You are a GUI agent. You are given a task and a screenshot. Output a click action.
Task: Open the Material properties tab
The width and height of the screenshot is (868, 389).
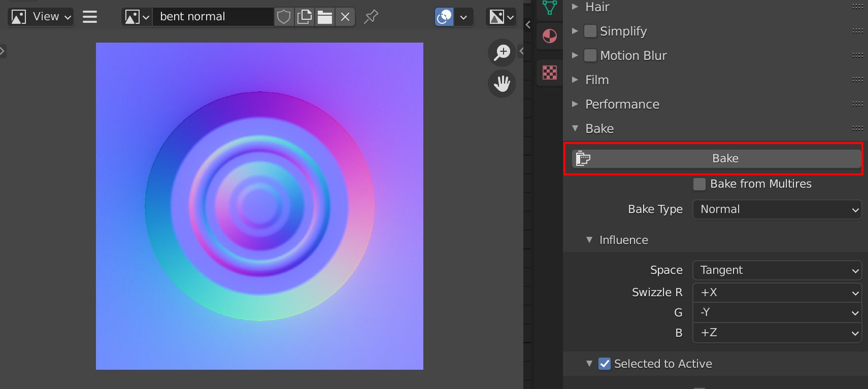click(x=550, y=36)
